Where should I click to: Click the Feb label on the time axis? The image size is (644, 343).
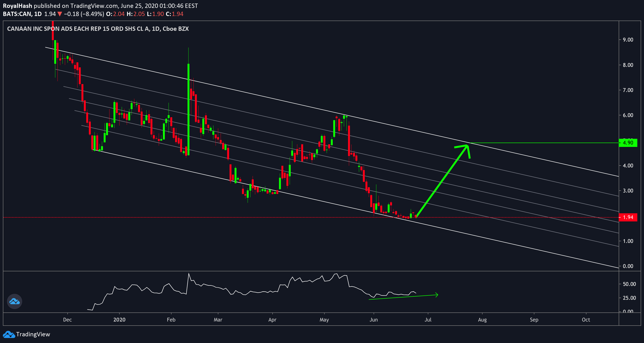(x=171, y=320)
